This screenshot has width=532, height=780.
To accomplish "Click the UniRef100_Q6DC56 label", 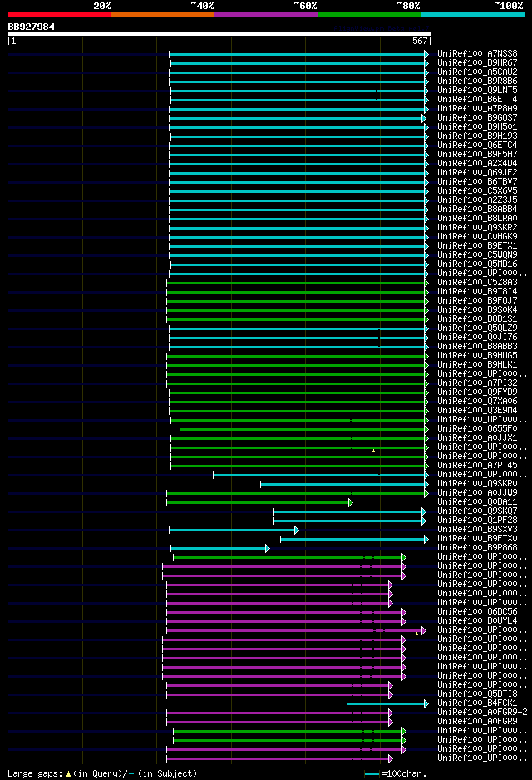I will click(x=477, y=612).
